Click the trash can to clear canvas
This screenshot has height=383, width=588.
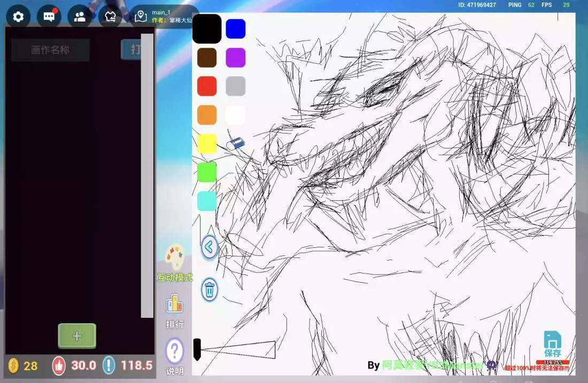[210, 290]
